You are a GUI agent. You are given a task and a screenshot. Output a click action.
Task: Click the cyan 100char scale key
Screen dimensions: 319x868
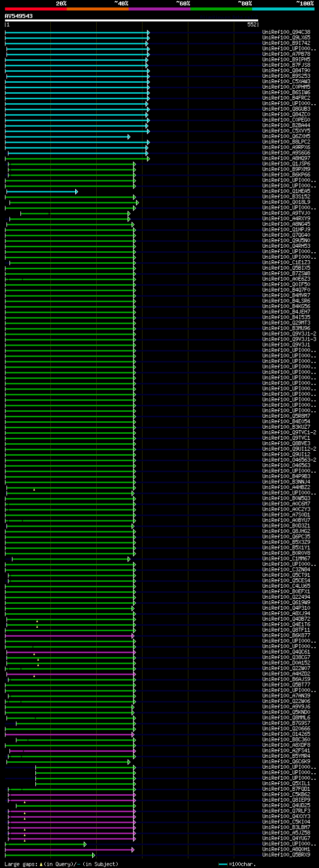pyautogui.click(x=223, y=864)
